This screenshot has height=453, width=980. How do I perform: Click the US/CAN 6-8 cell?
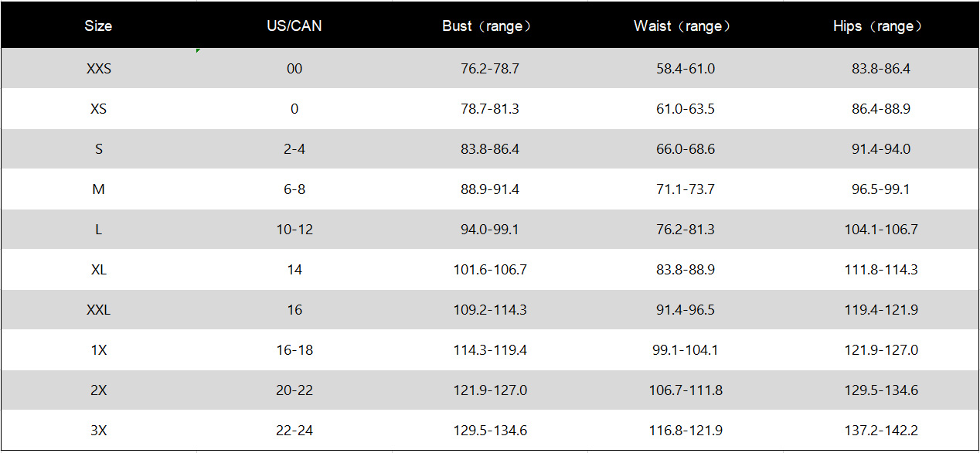[x=294, y=189]
